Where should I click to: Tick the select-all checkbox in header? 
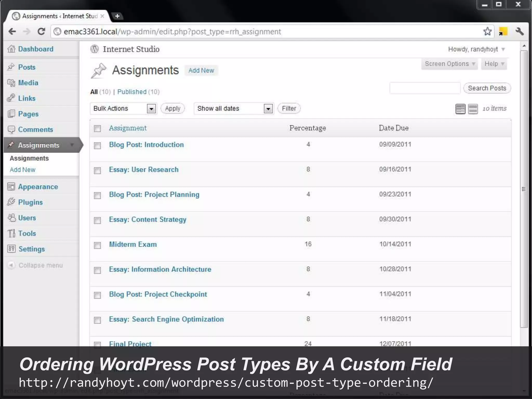click(x=97, y=129)
